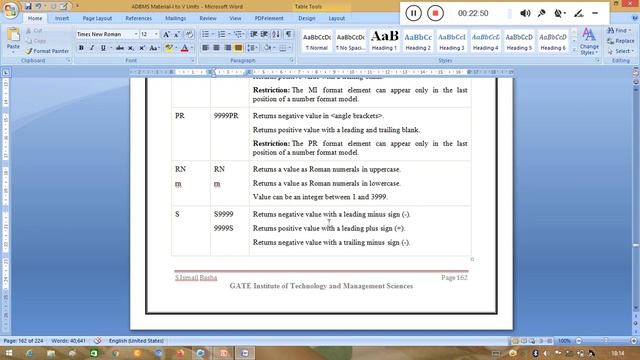Open bullets list dropdown
This screenshot has height=360, width=640.
213,35
